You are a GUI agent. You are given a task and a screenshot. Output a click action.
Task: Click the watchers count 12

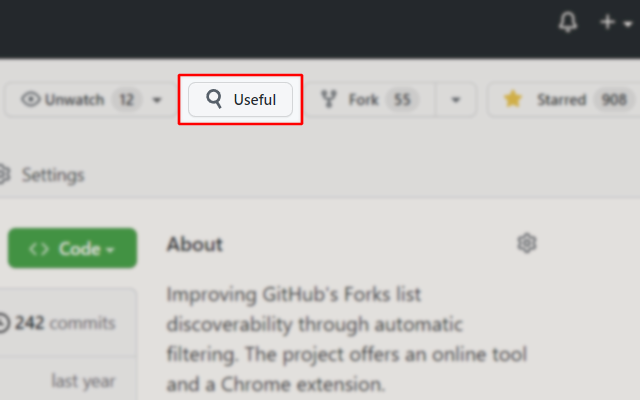tap(127, 100)
